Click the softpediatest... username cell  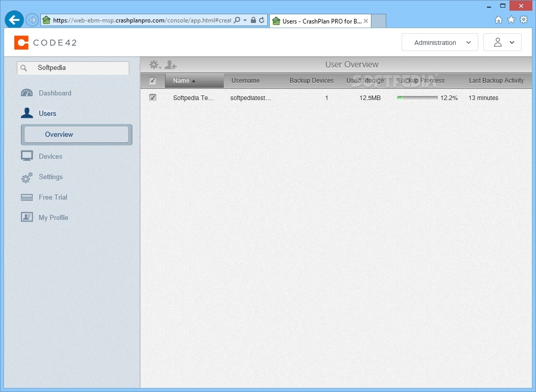[250, 98]
